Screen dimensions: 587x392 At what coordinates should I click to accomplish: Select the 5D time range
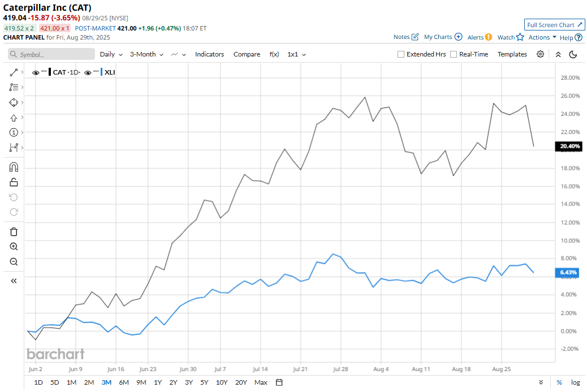(55, 382)
